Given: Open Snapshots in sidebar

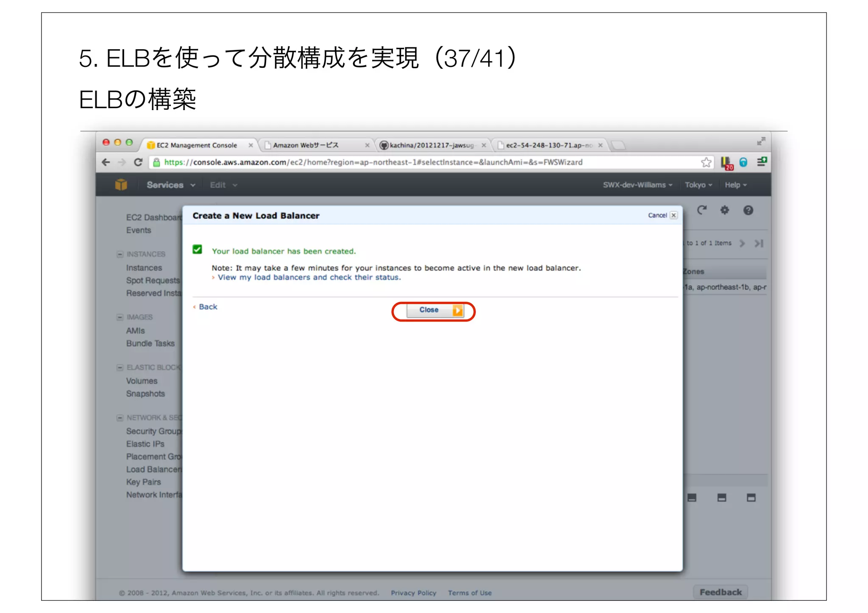Looking at the screenshot, I should point(145,394).
